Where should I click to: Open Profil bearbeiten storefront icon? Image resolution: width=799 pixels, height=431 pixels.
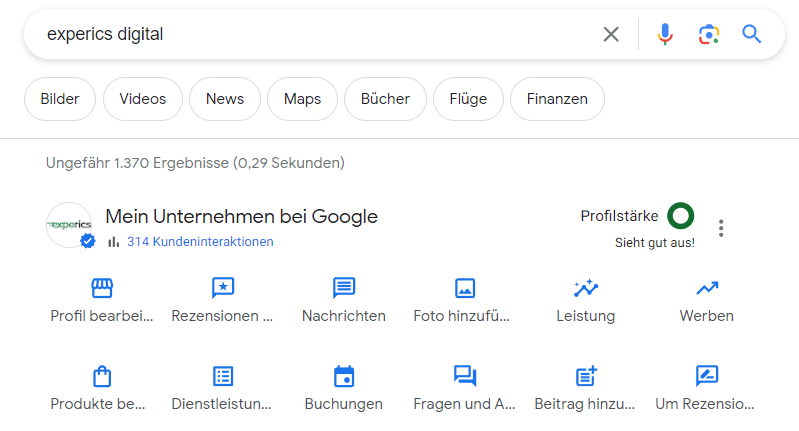102,288
